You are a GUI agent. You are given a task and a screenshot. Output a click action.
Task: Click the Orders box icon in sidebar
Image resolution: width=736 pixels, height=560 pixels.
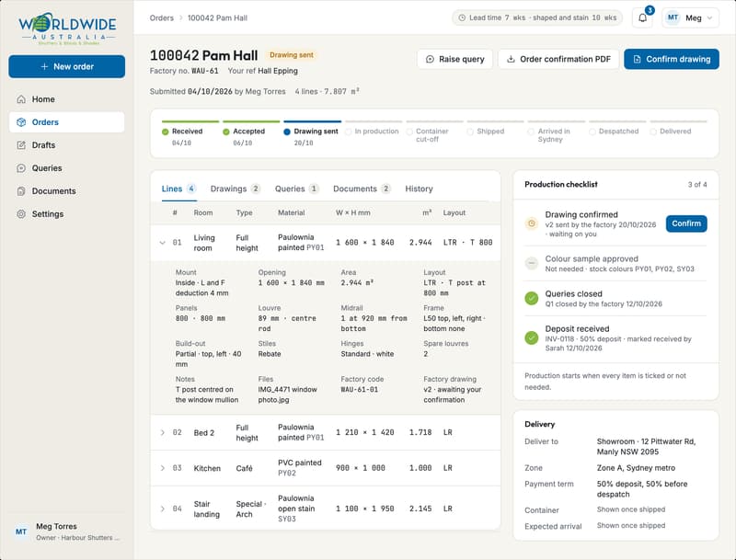21,122
